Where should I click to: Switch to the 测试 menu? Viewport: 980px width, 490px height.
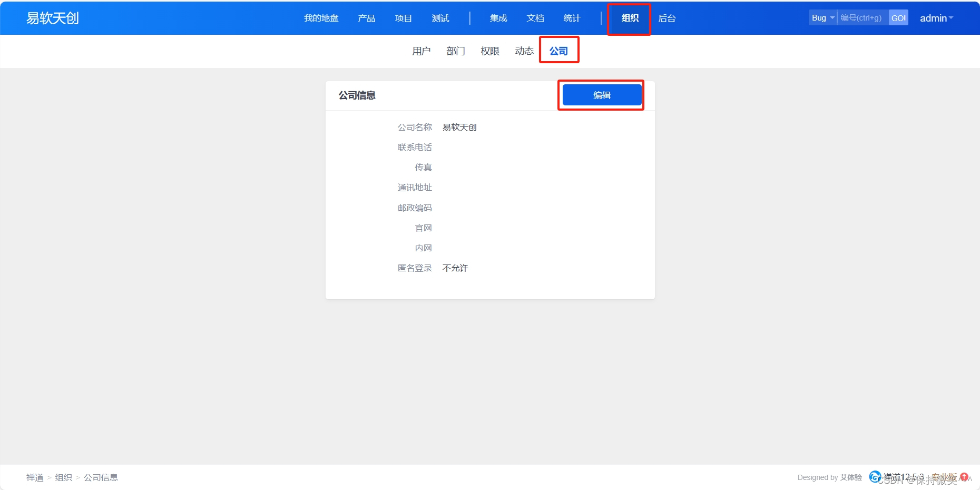coord(440,18)
